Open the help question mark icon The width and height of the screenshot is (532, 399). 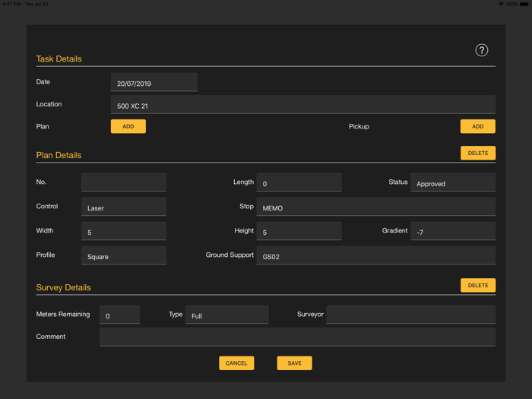click(x=481, y=50)
